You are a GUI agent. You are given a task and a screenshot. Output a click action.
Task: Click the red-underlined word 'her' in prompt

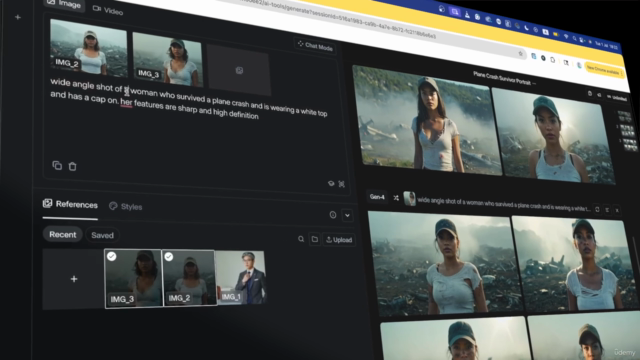pos(126,102)
